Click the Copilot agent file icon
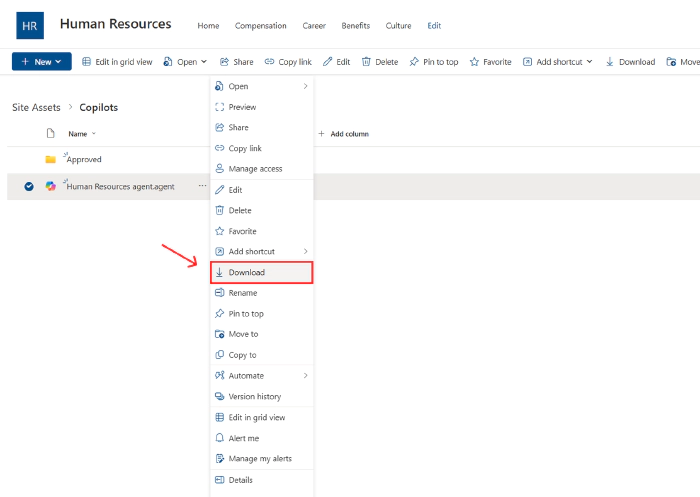 (50, 186)
